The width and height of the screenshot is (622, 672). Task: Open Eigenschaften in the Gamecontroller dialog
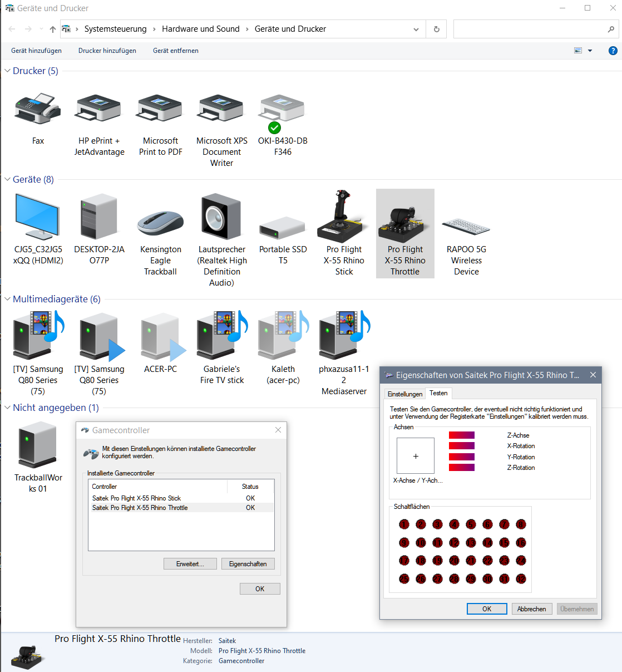248,564
